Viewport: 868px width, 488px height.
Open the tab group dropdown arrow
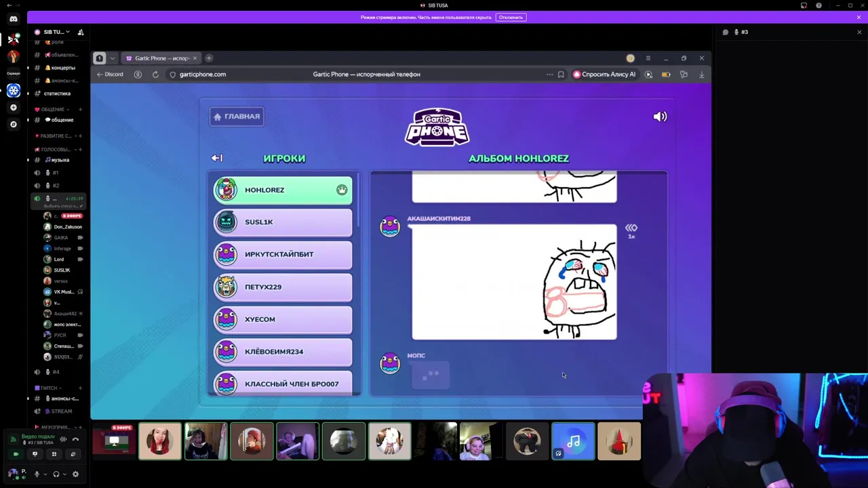[x=112, y=58]
